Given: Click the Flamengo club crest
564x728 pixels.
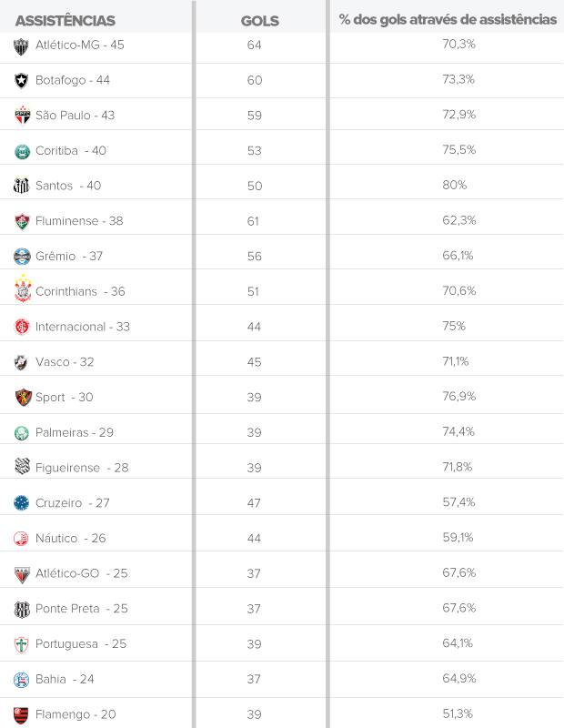Looking at the screenshot, I should pos(22,714).
